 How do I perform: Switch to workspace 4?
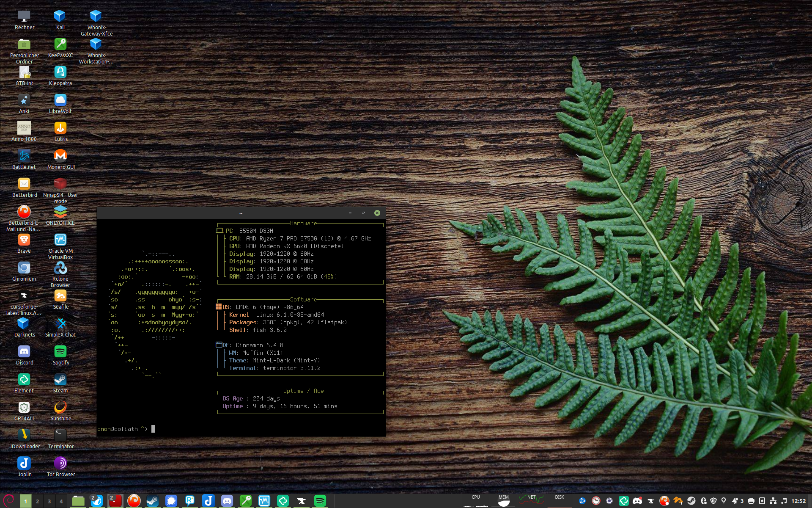pos(61,501)
